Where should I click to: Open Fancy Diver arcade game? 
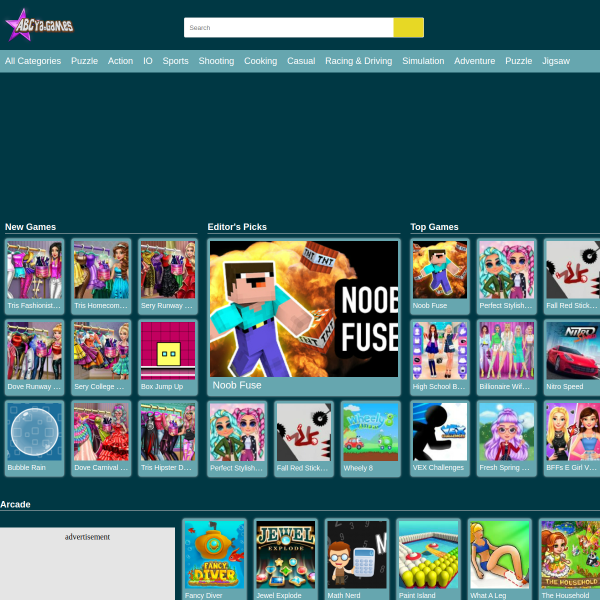click(214, 559)
